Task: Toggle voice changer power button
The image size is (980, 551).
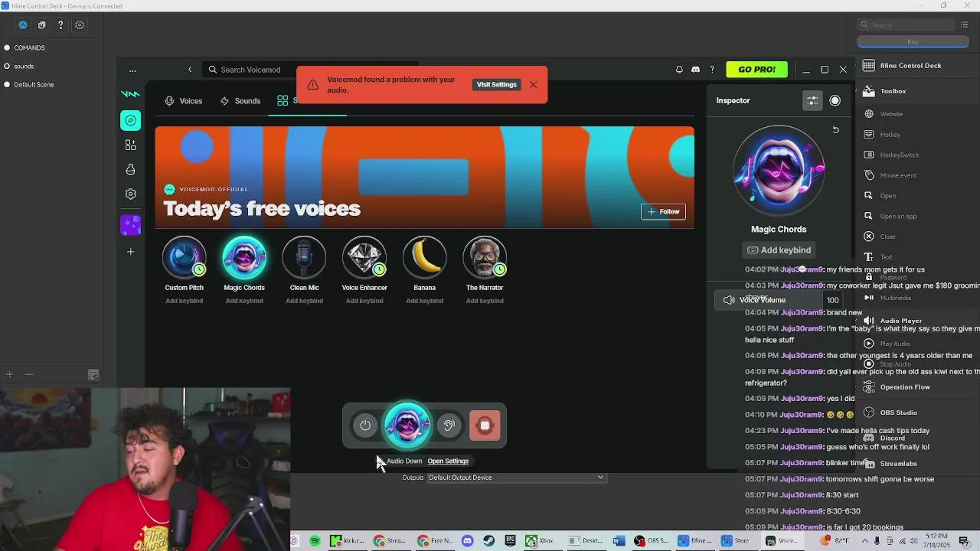Action: point(365,425)
